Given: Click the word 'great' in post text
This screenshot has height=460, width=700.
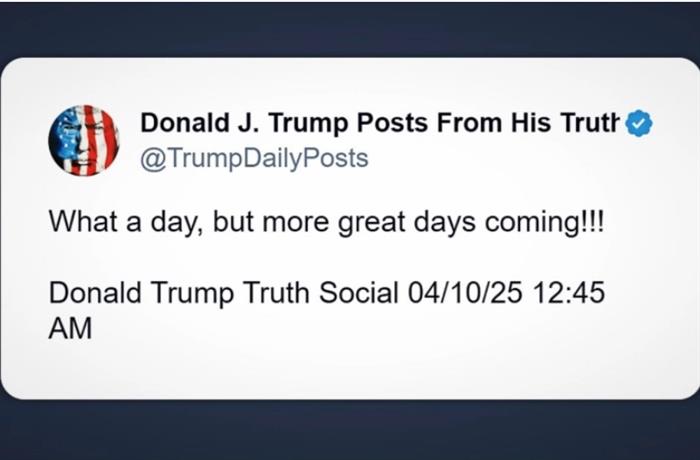Looking at the screenshot, I should 371,222.
